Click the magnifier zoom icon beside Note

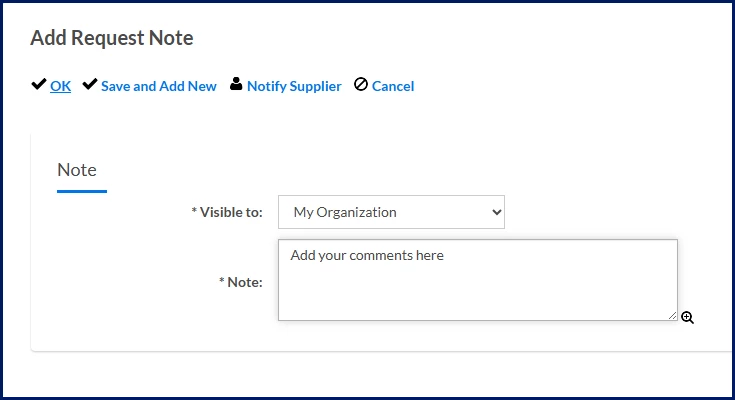pos(687,317)
